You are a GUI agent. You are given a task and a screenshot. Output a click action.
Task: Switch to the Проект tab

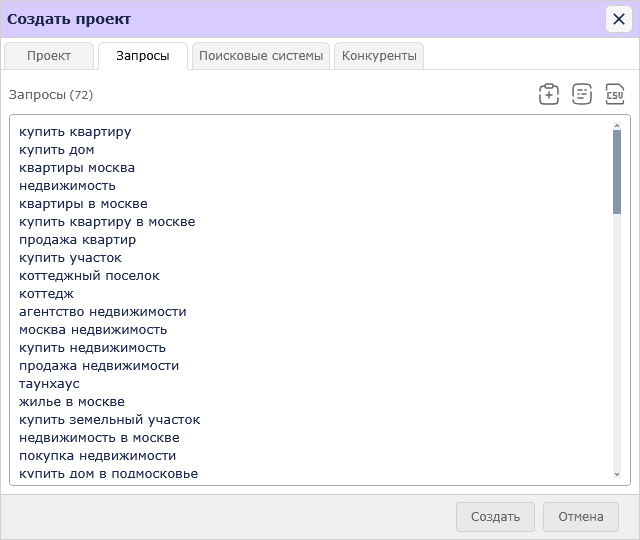point(49,56)
